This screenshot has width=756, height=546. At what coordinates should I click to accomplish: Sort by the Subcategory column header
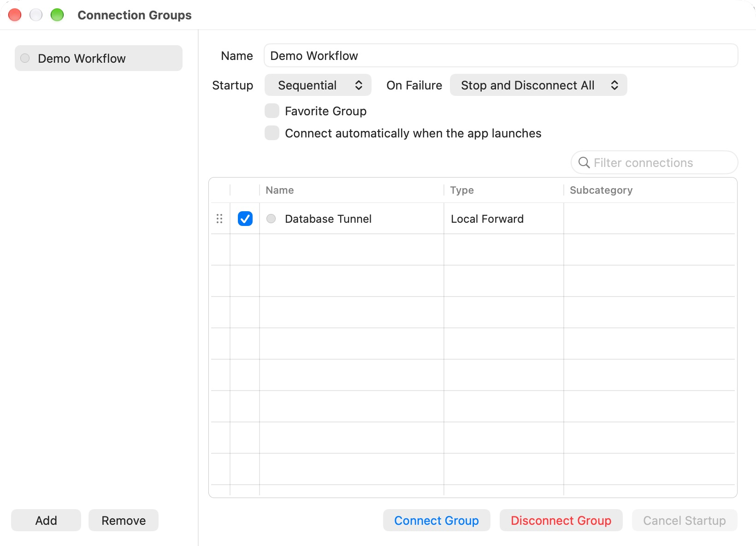coord(649,190)
